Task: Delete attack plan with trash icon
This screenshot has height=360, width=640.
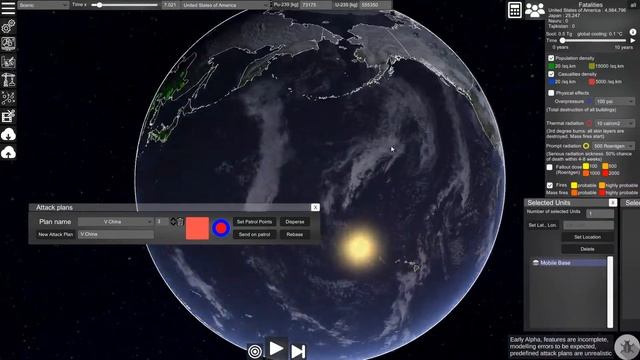Action: coord(180,222)
